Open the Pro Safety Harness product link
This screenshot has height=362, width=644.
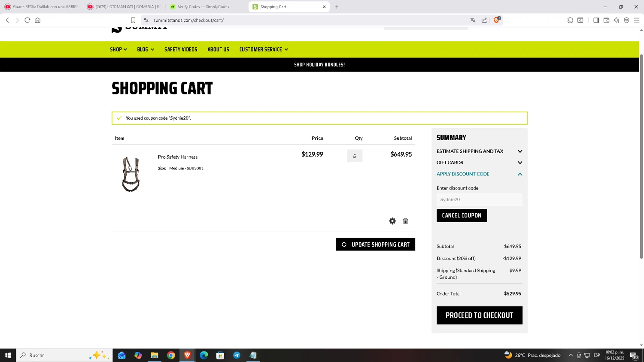click(178, 157)
